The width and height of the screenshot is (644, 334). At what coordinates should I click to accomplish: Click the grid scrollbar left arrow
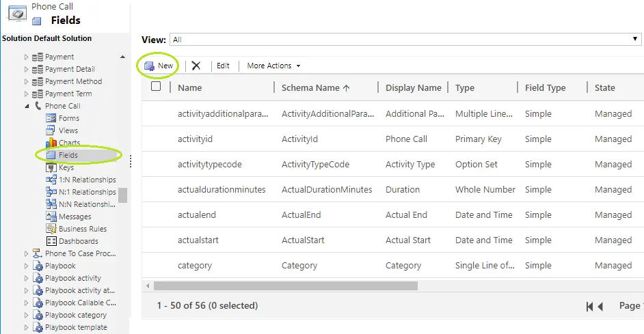148,286
